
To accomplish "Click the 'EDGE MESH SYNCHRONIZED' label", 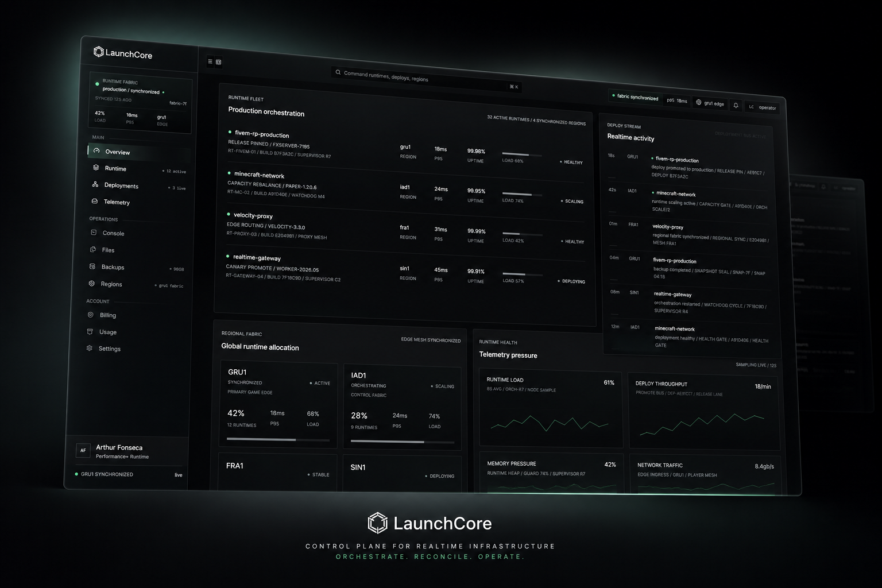I will point(431,340).
